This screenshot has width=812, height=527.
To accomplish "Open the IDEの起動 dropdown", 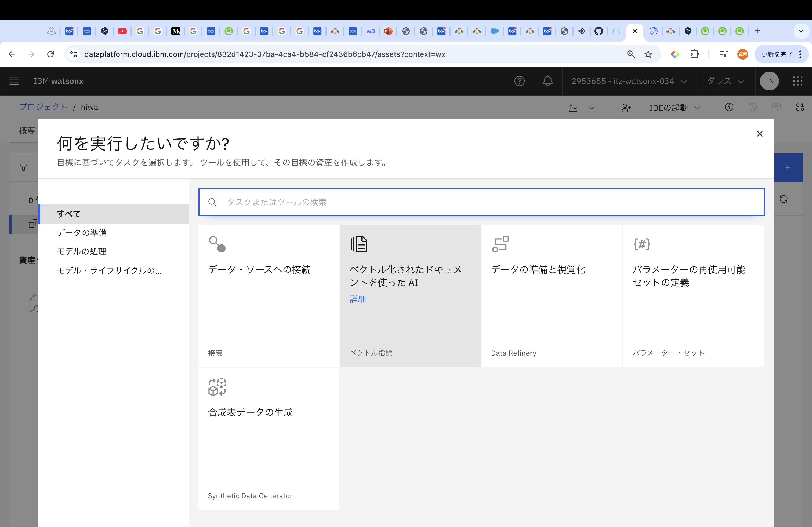I will tap(675, 108).
